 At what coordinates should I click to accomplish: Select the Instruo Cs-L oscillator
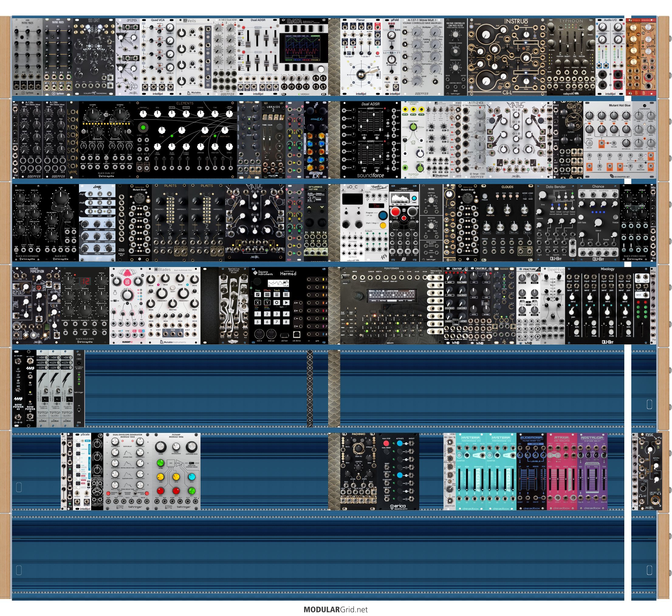point(507,57)
